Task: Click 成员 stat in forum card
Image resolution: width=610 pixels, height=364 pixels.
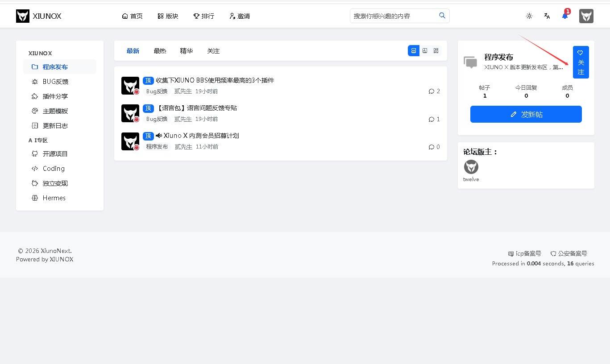Action: pos(567,91)
